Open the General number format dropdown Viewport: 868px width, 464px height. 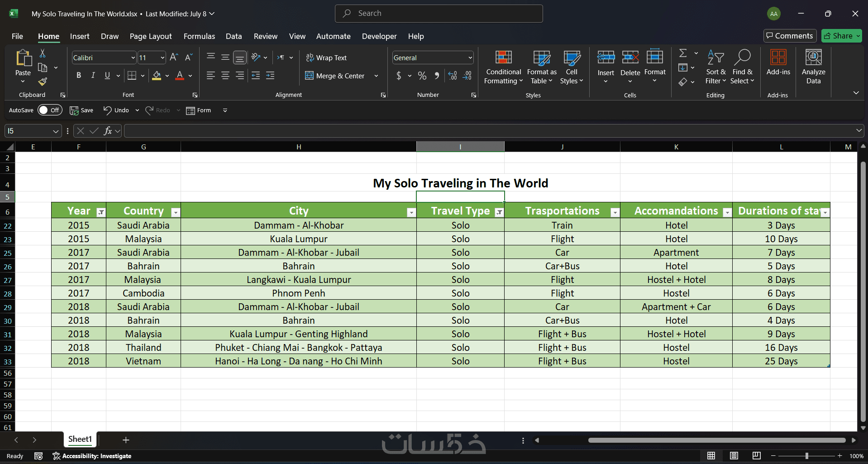point(470,57)
